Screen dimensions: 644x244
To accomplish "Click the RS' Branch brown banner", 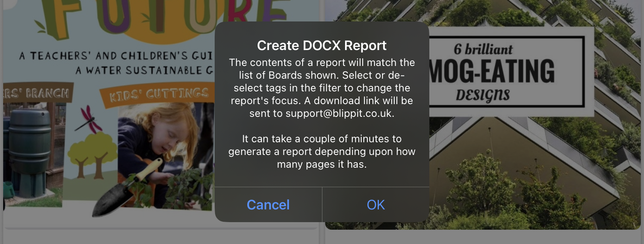I will [x=38, y=93].
